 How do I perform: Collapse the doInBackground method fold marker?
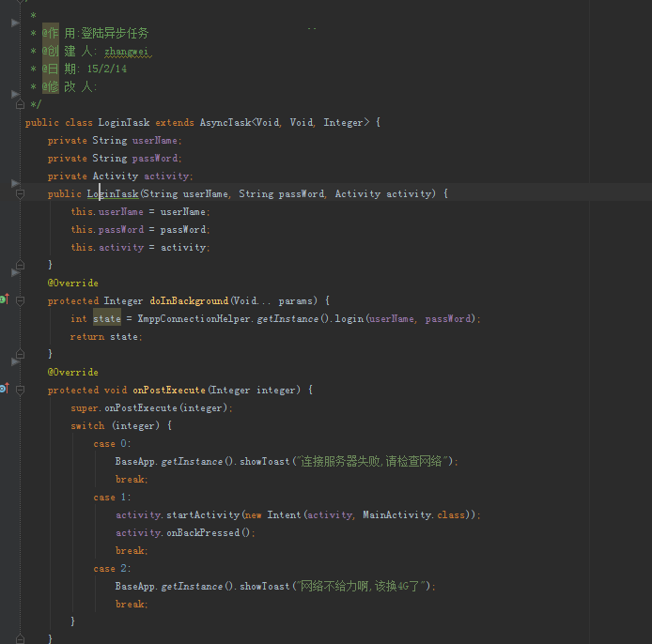20,300
